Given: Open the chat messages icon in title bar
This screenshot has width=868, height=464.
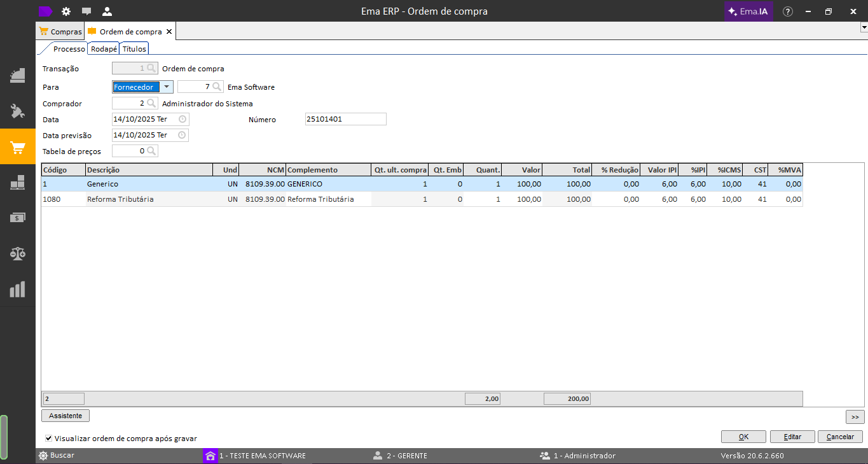Looking at the screenshot, I should pos(86,11).
